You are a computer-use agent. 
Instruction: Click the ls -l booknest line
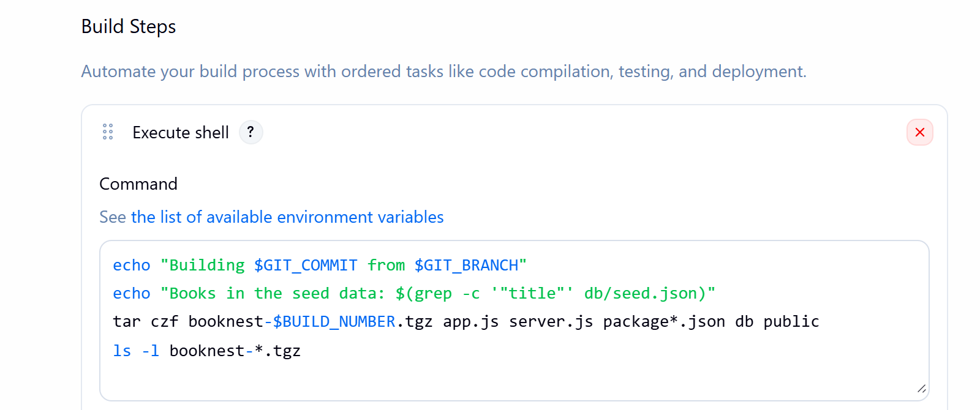(207, 351)
